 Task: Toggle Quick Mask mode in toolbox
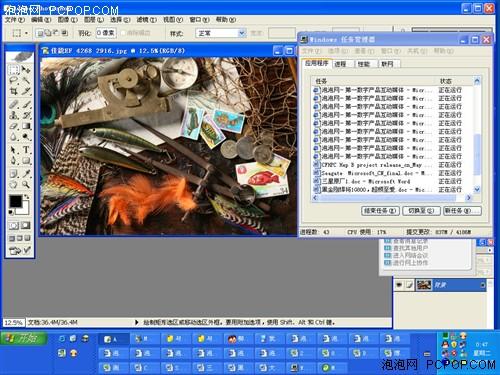coord(26,226)
